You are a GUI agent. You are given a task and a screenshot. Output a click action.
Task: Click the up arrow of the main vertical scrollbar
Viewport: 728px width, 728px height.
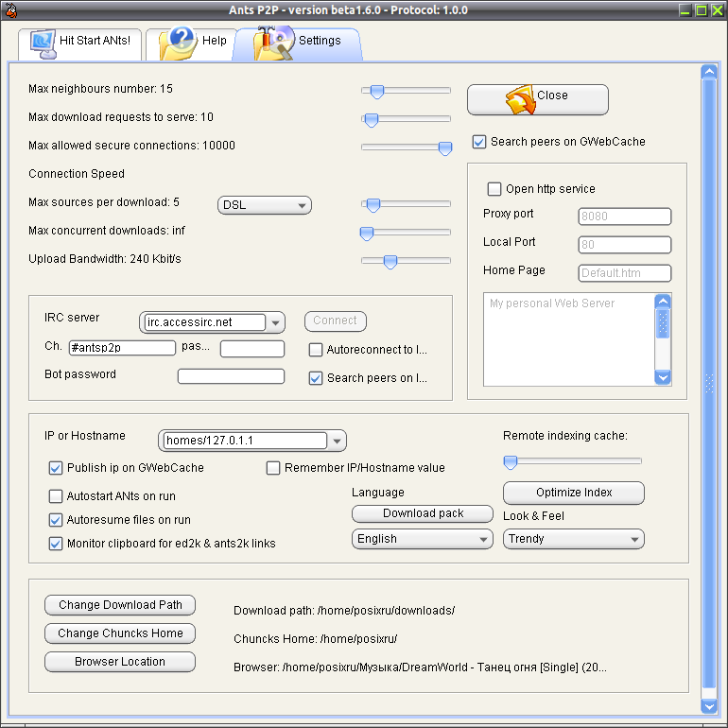tap(709, 72)
